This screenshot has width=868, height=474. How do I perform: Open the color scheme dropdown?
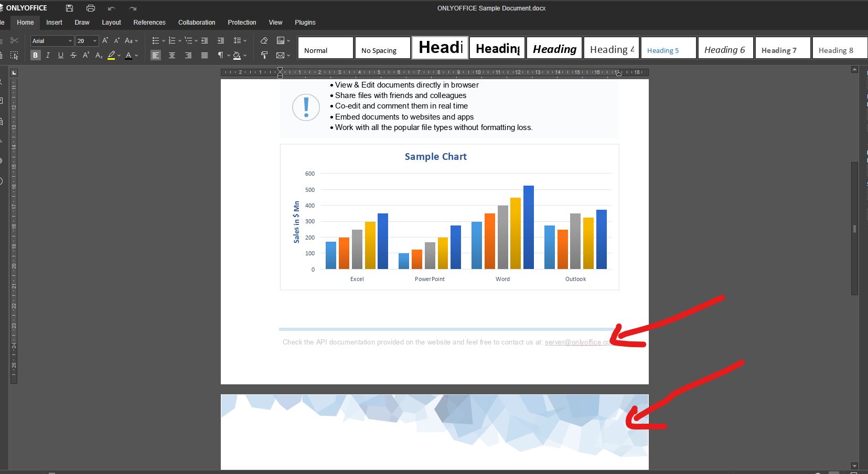coord(283,40)
